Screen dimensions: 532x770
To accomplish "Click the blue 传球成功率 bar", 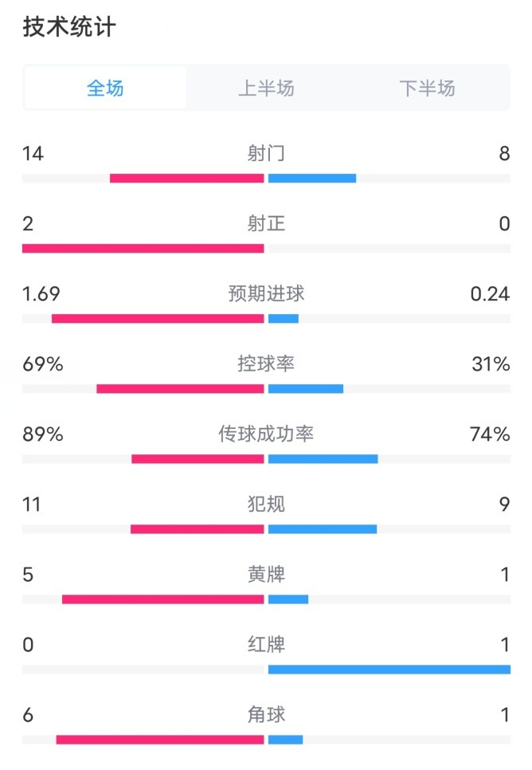I will [323, 459].
